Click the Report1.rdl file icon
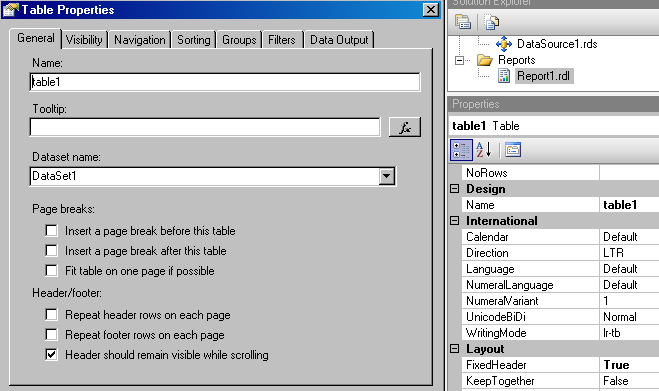 (503, 76)
